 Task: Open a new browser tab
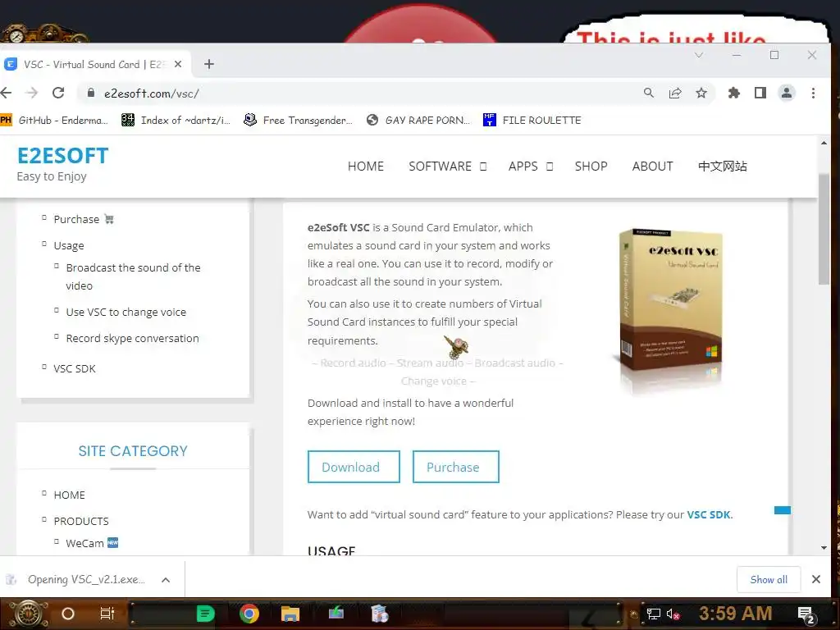(x=209, y=64)
